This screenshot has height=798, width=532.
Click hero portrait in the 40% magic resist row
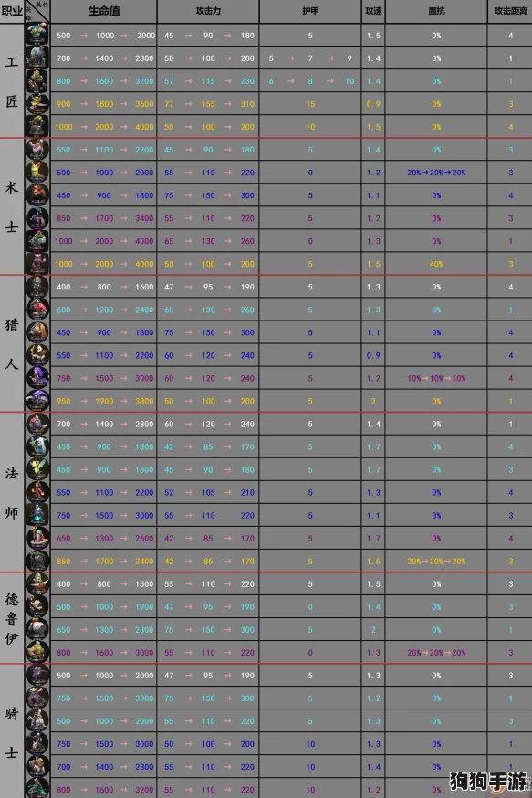click(37, 264)
